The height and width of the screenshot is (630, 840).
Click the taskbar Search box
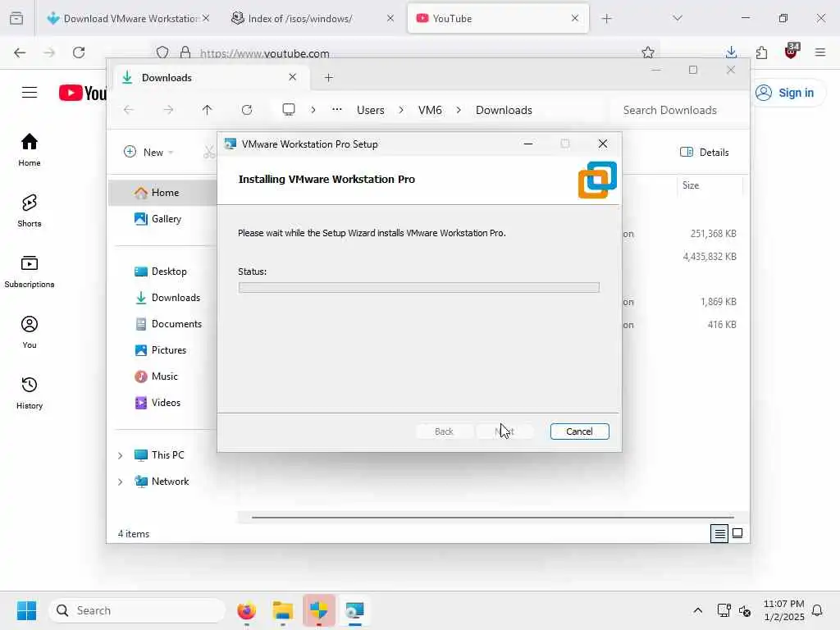137,610
